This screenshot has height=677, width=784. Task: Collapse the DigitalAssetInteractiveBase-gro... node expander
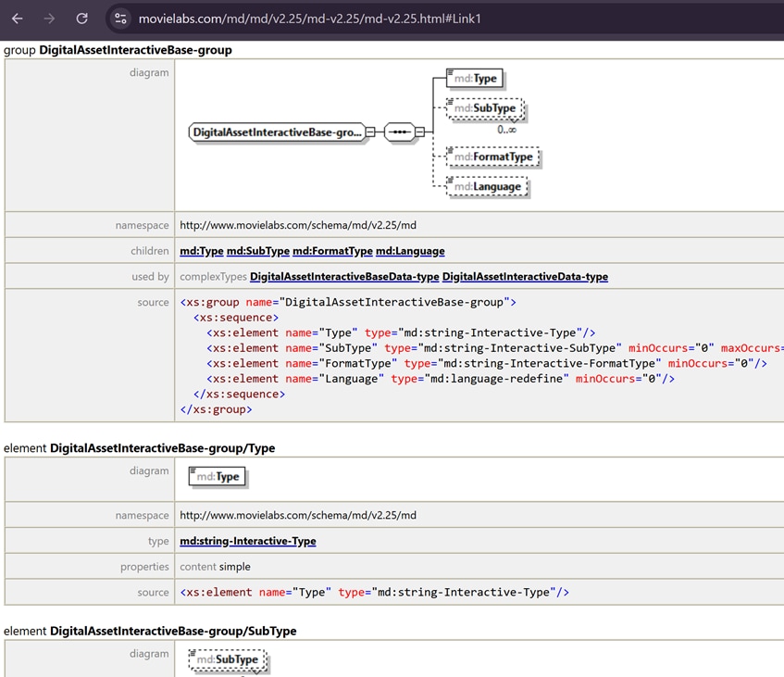click(x=370, y=132)
